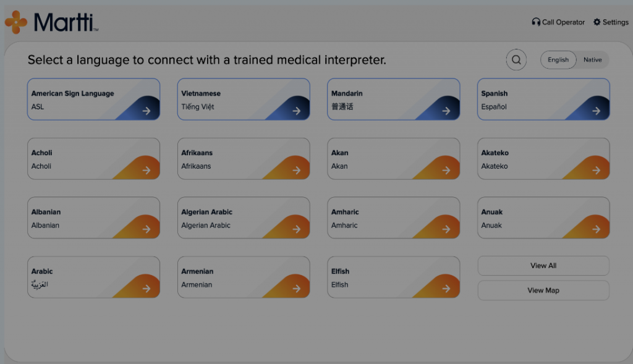Screen dimensions: 633x364
Task: Open Settings via the gear icon
Action: (597, 22)
